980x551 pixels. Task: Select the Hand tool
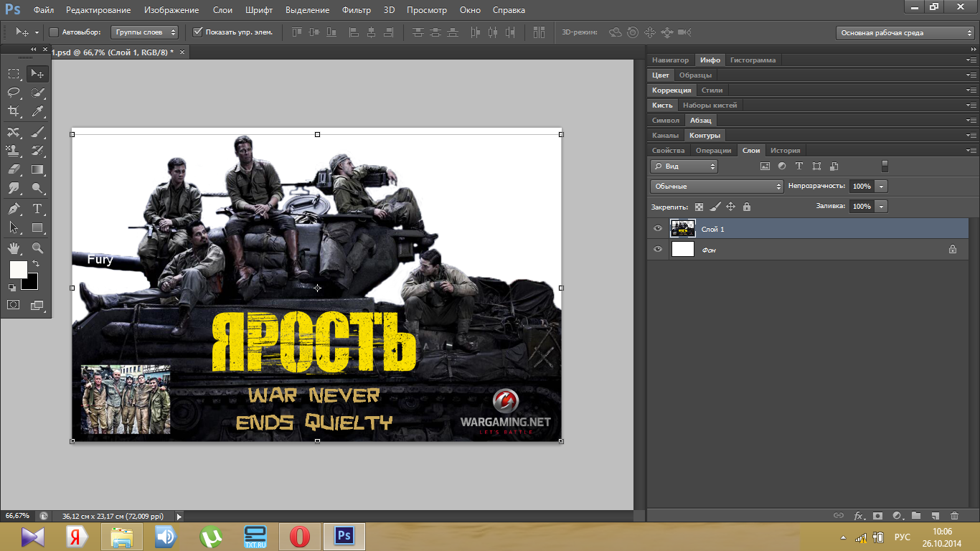point(14,248)
